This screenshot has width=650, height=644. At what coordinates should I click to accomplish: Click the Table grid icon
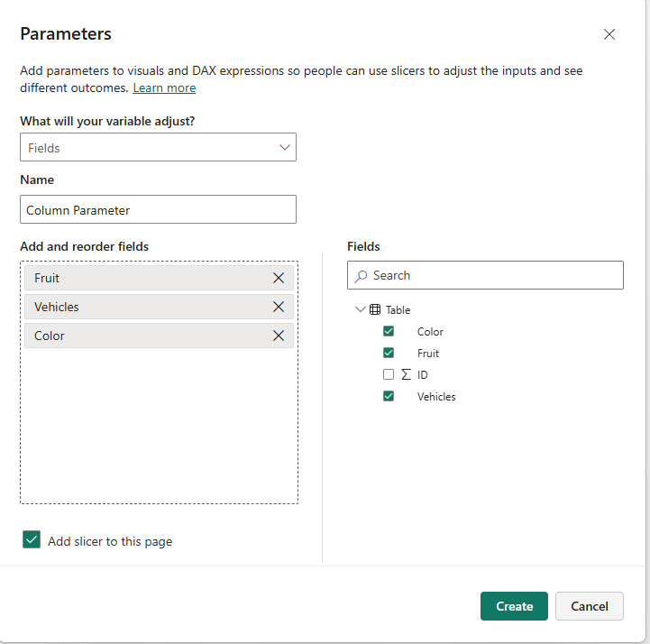[375, 309]
